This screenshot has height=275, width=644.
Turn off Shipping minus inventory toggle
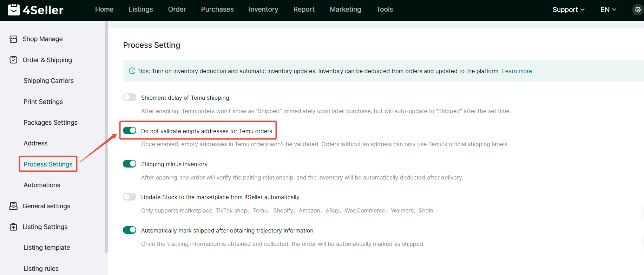pos(130,164)
